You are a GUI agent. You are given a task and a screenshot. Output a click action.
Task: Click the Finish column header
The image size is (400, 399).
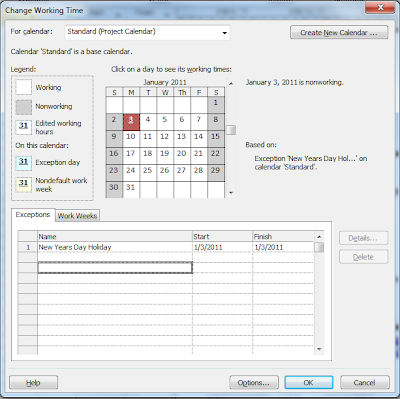[x=283, y=236]
